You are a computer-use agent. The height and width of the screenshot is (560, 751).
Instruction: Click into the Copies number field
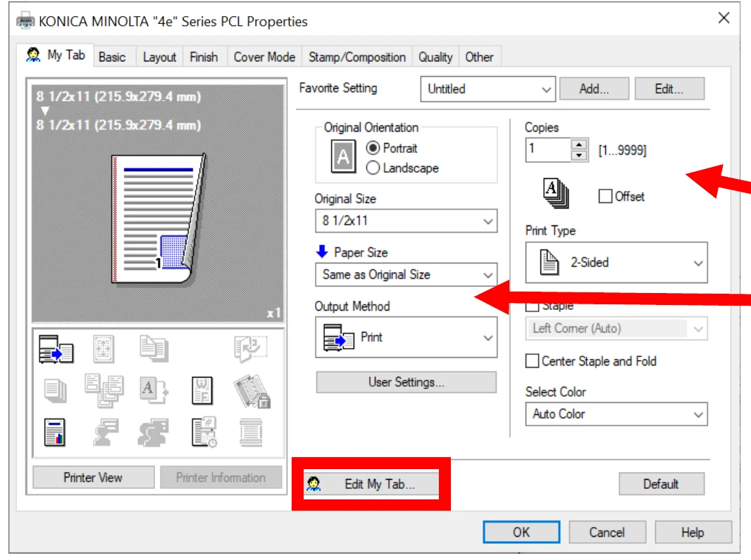click(548, 150)
